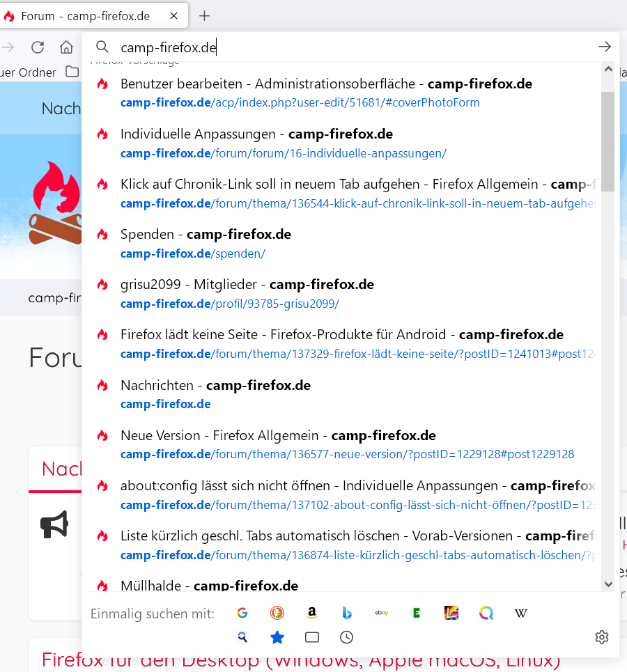Close the Forum - camp-firefox.de tab
Viewport: 627px width, 672px height.
click(x=173, y=16)
